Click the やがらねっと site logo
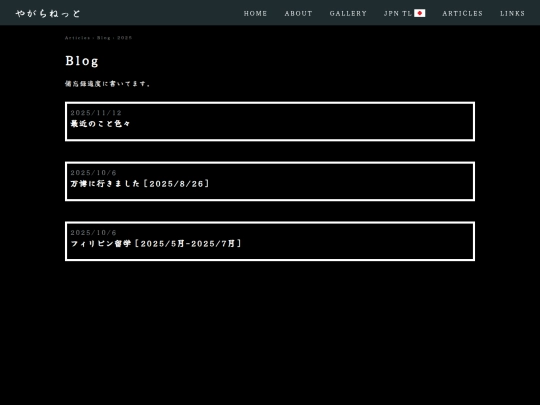The width and height of the screenshot is (540, 405). pyautogui.click(x=48, y=13)
